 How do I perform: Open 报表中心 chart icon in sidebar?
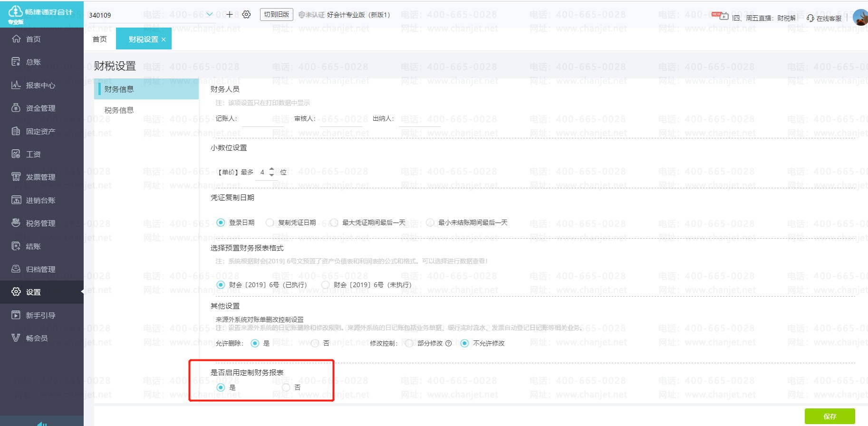(16, 85)
